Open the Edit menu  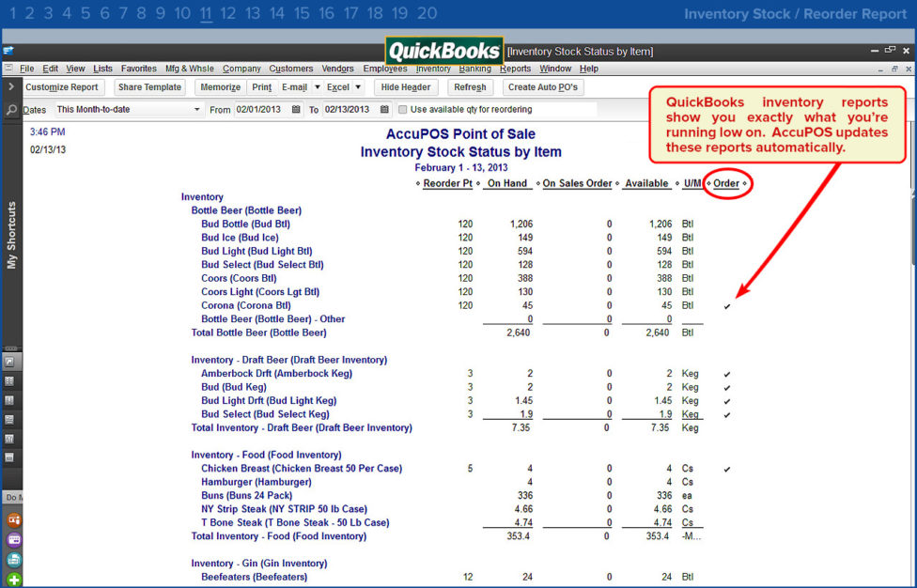point(51,69)
